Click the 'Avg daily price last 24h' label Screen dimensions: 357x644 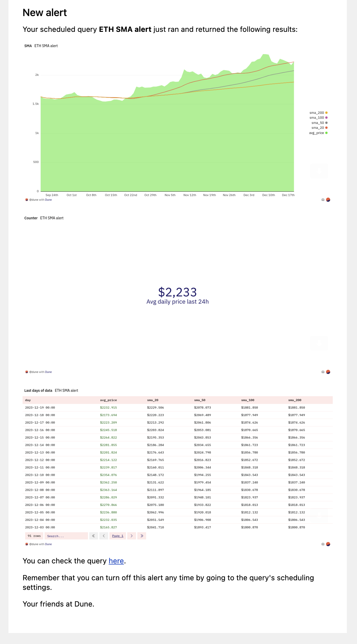178,302
